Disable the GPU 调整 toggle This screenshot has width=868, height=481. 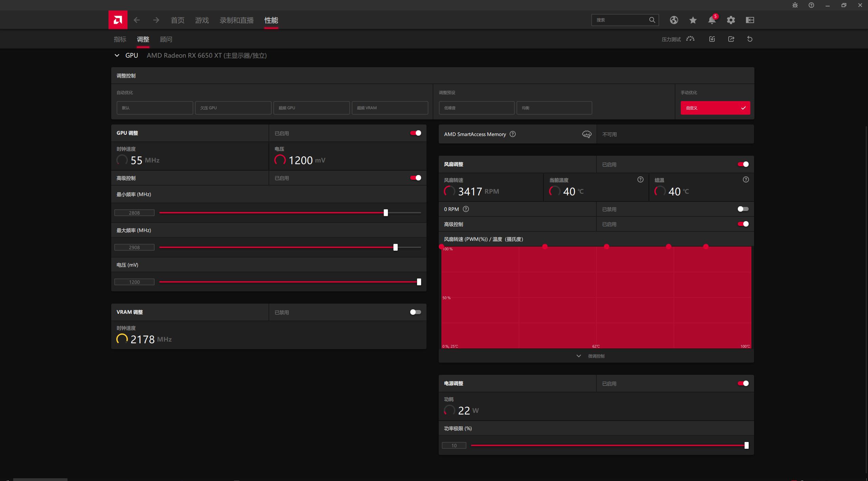(x=415, y=133)
